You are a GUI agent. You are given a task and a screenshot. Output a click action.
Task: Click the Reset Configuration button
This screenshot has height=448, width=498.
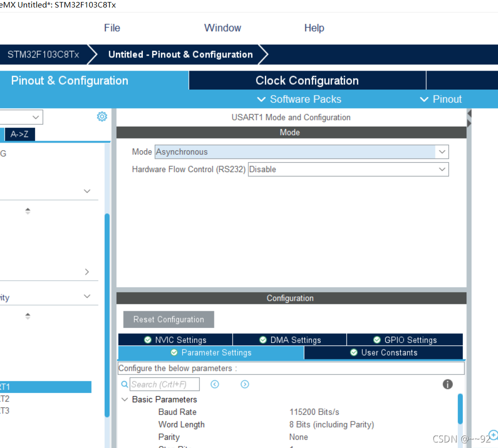click(169, 319)
